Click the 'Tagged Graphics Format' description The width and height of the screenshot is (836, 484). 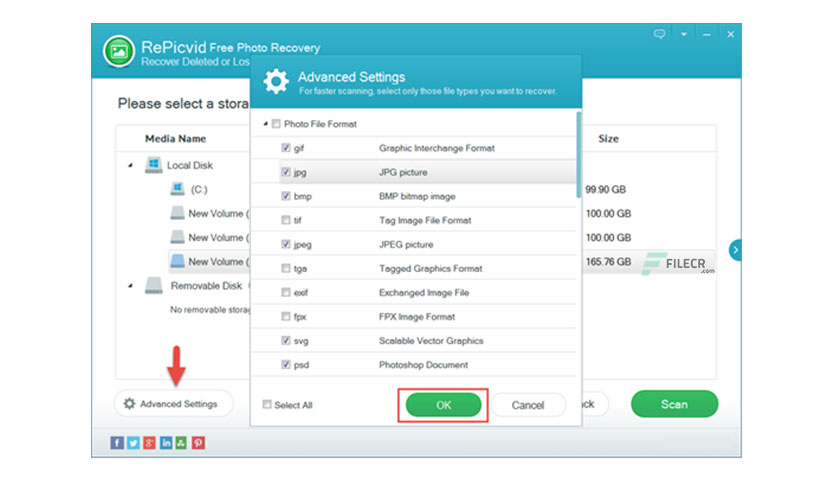pyautogui.click(x=430, y=268)
